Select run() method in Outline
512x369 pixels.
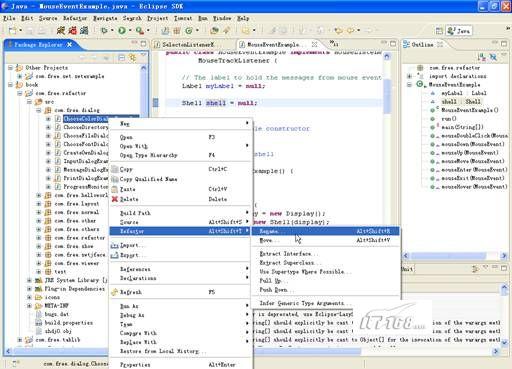click(x=449, y=119)
